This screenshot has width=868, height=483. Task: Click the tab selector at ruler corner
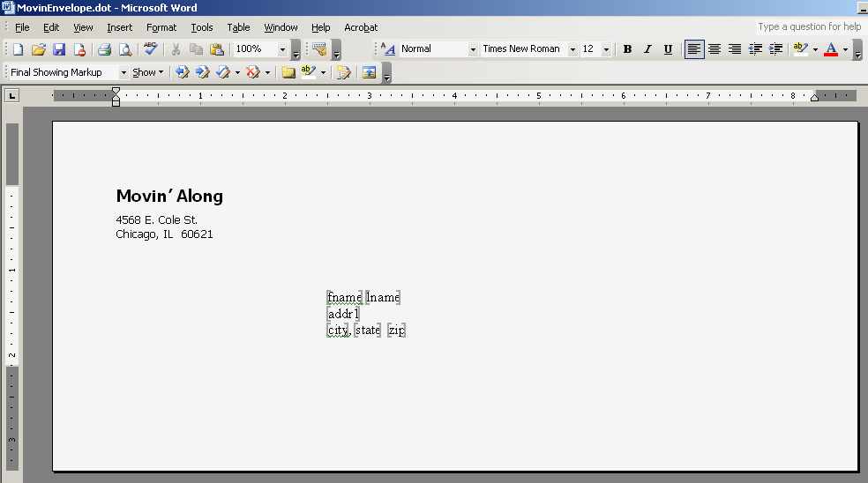pyautogui.click(x=11, y=96)
